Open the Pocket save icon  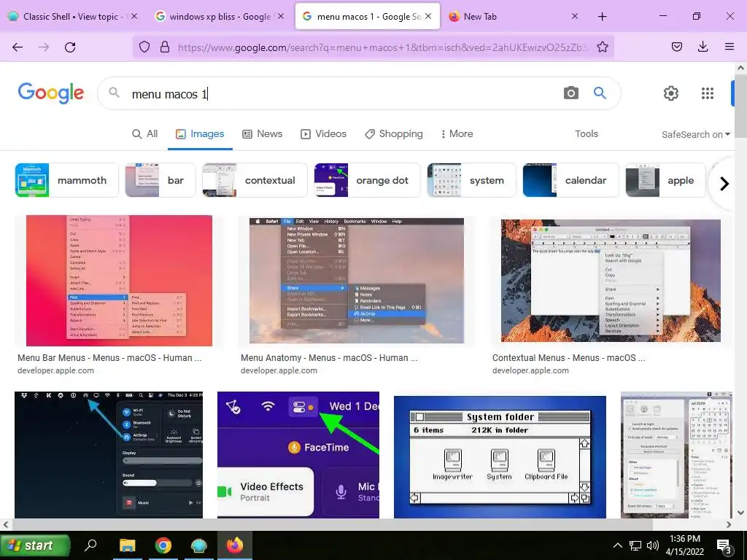point(676,47)
